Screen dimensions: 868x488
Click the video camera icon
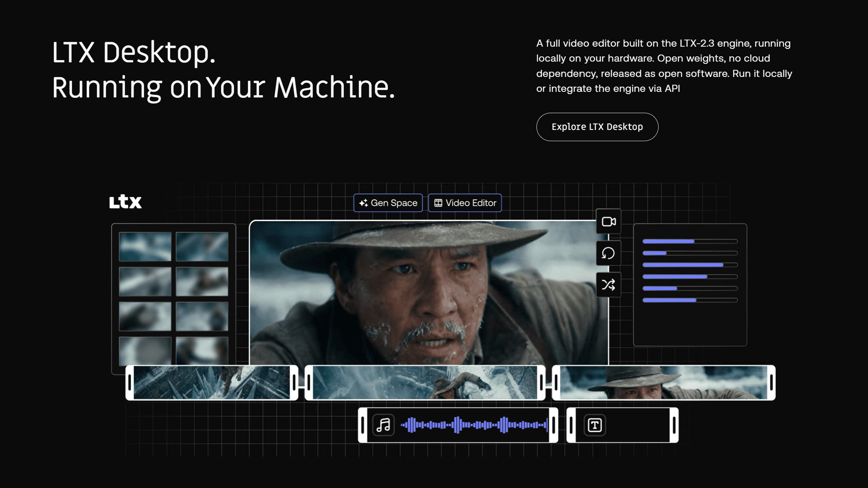click(x=609, y=222)
